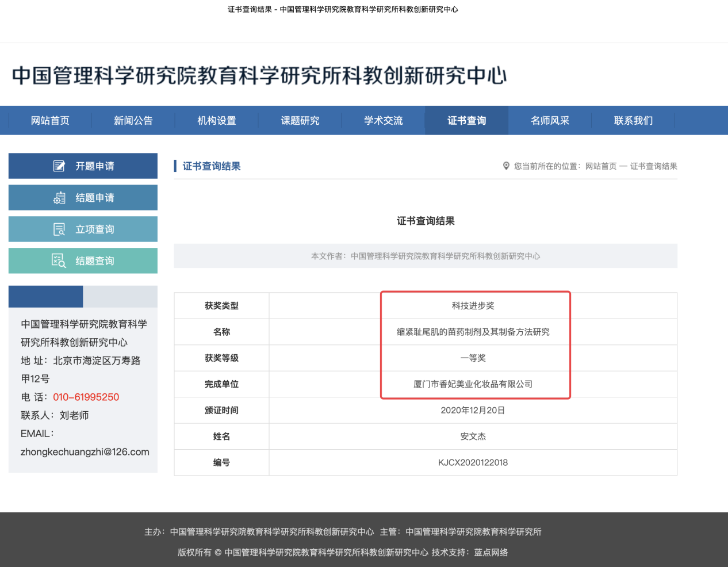This screenshot has width=728, height=567.
Task: Select the 证书查询 nav tab
Action: (467, 121)
